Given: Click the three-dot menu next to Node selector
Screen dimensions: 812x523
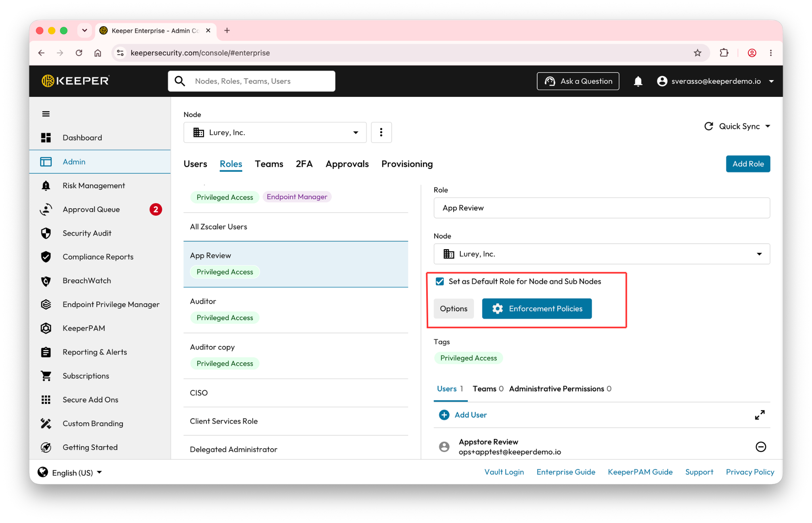Looking at the screenshot, I should click(x=381, y=132).
